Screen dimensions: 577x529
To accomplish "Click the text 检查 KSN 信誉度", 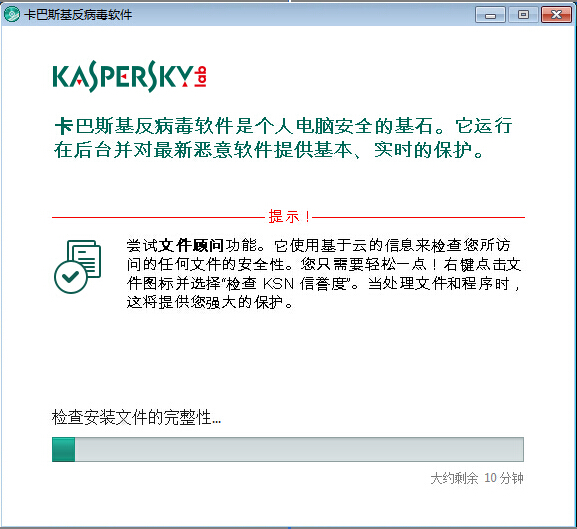I will click(287, 284).
